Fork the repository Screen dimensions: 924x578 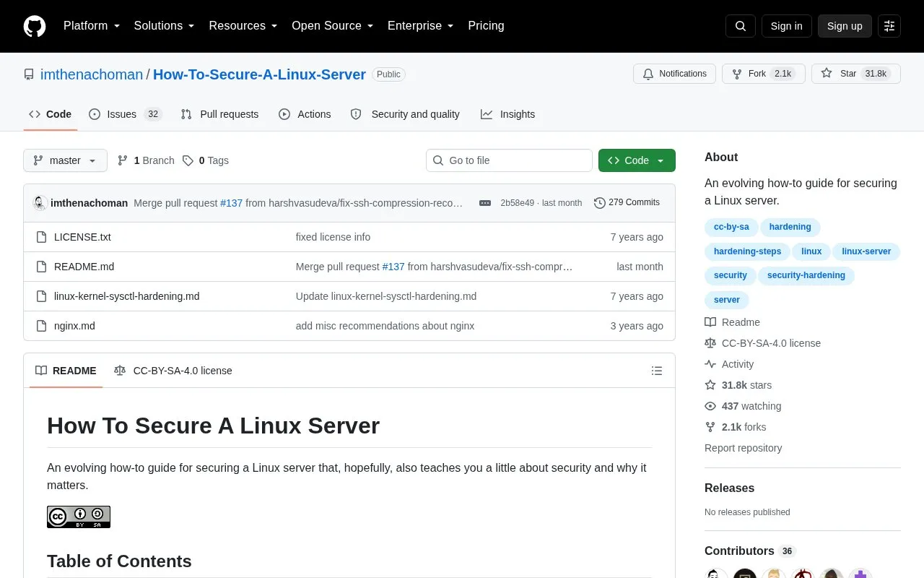pos(764,74)
